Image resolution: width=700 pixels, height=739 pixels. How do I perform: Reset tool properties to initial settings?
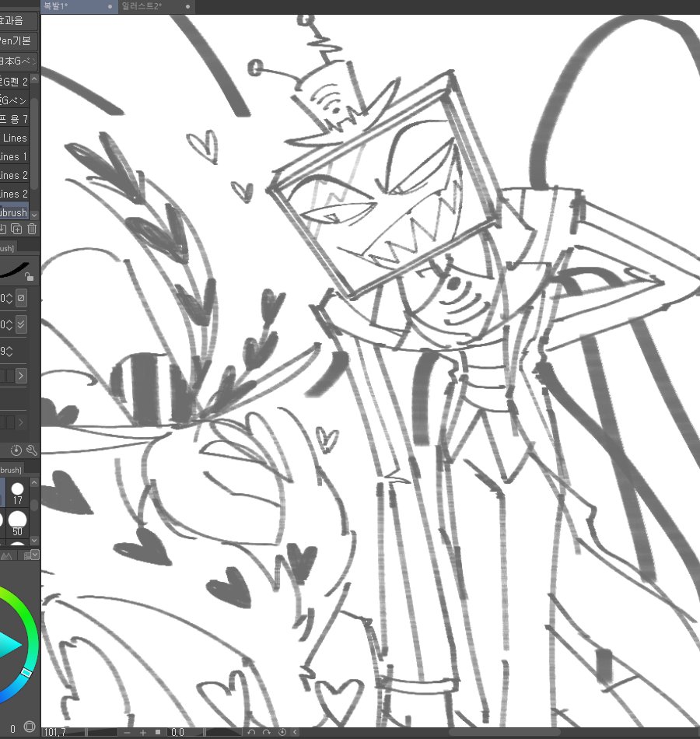point(16,450)
